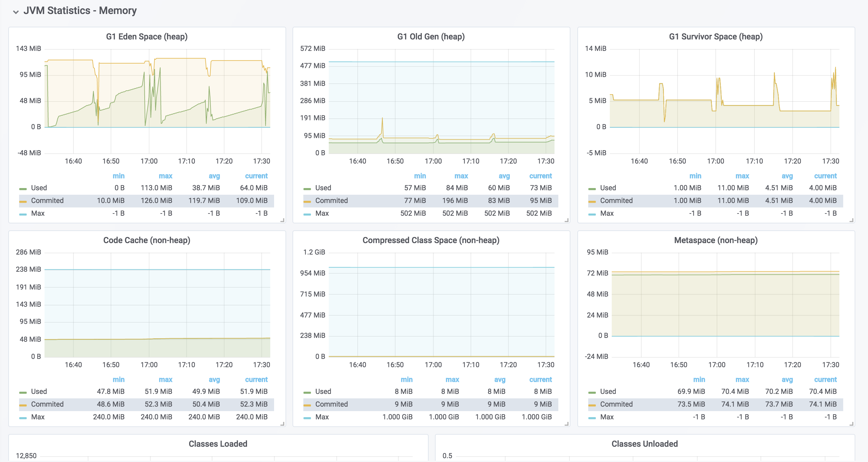This screenshot has width=868, height=462.
Task: Click G1 Old Gen Commited legend color
Action: [x=307, y=201]
